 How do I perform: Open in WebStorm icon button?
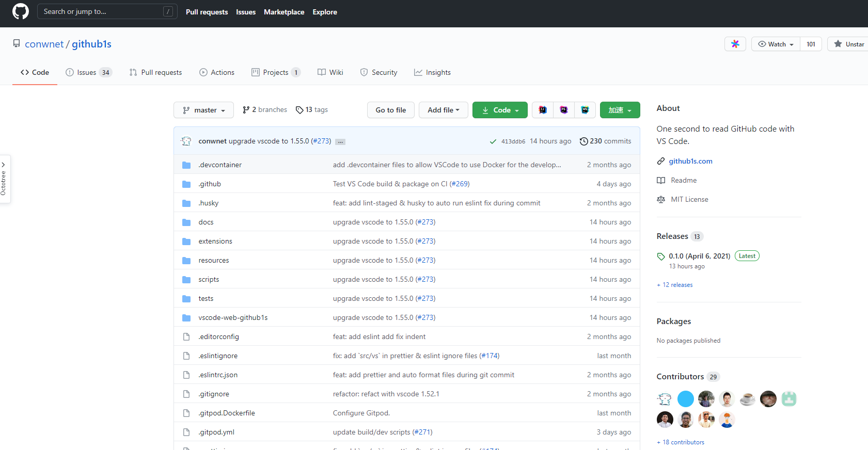(585, 110)
